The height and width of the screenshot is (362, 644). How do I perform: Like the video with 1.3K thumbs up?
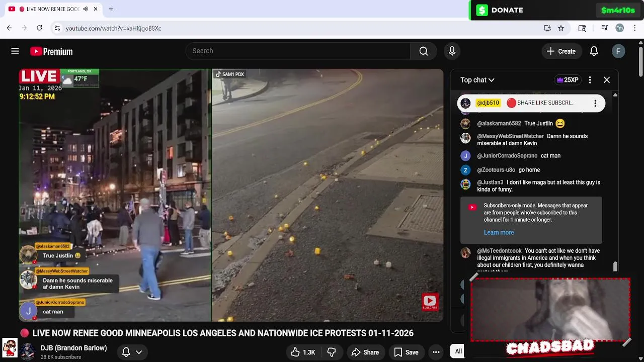[303, 352]
